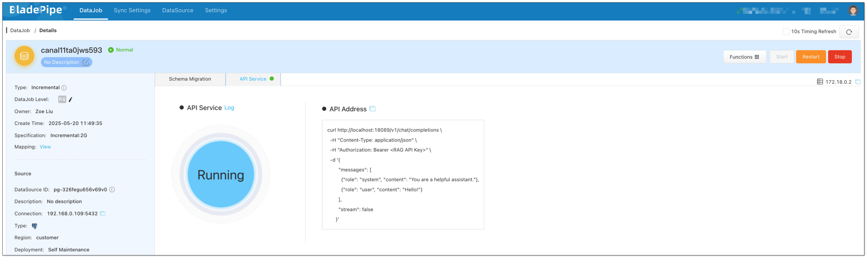The width and height of the screenshot is (868, 259).
Task: Click the Mapping View link
Action: pyautogui.click(x=45, y=147)
